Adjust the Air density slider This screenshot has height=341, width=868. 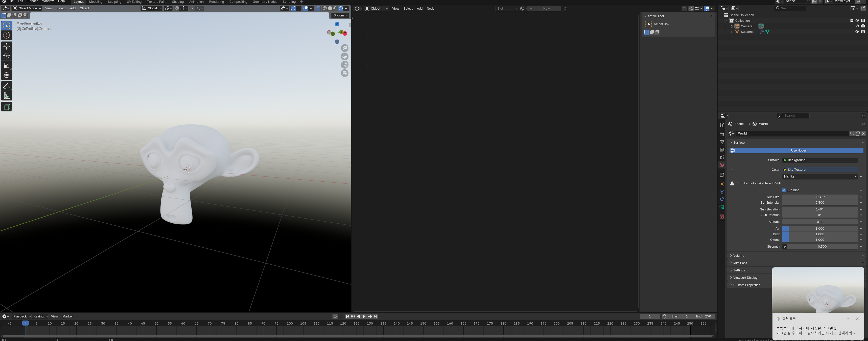click(x=819, y=229)
